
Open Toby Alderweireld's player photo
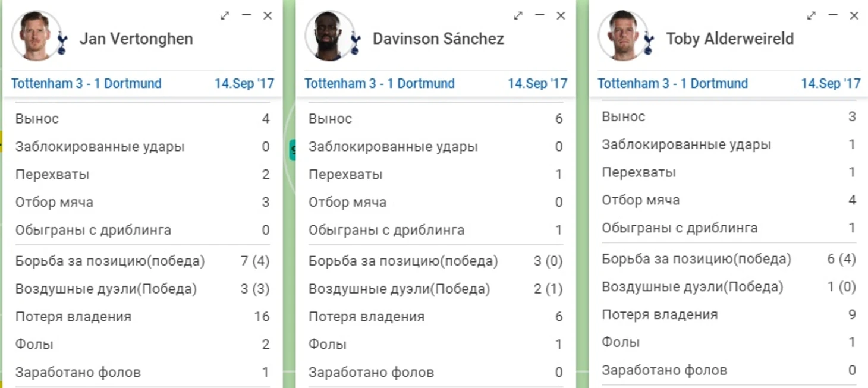(x=621, y=36)
